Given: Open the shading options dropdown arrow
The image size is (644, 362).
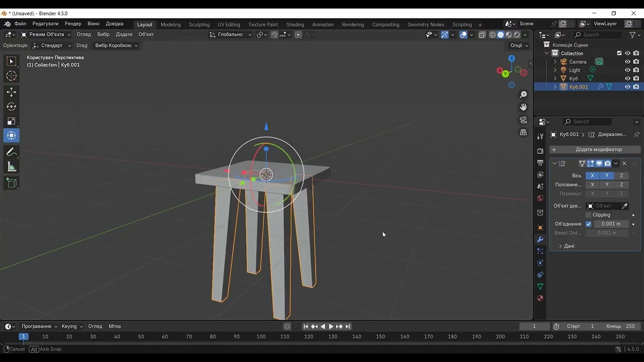Looking at the screenshot, I should click(525, 35).
